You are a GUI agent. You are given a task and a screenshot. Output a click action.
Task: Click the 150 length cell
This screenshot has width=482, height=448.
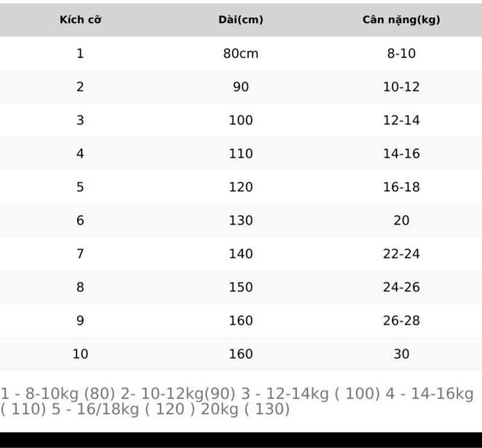(240, 287)
